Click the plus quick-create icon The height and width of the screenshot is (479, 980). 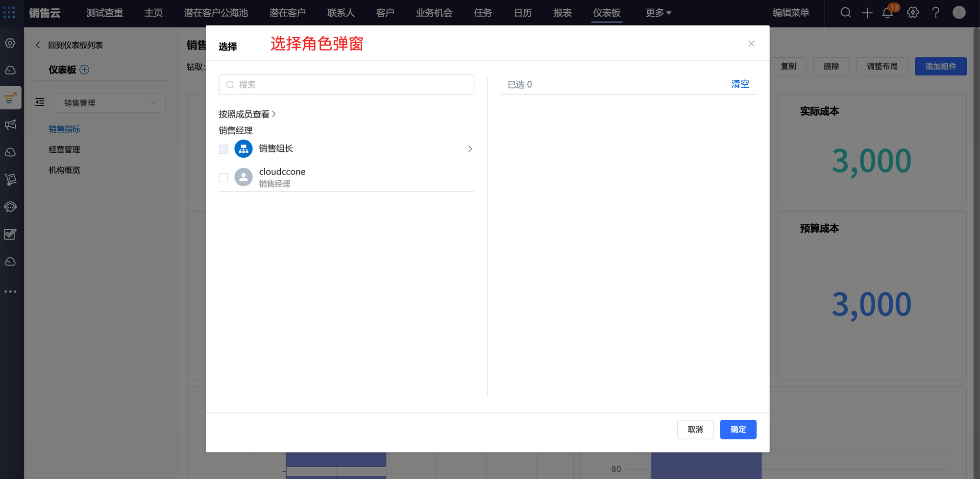coord(867,13)
